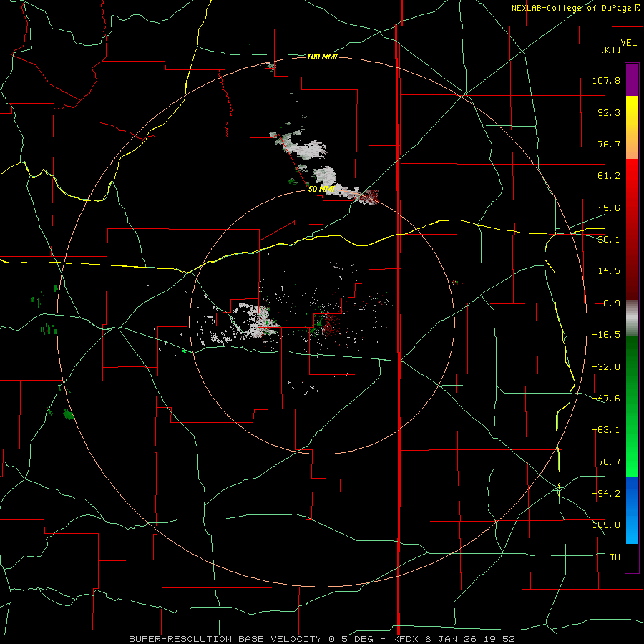Select the 107.8 legend value
Viewport: 644px width, 644px height.
click(606, 80)
